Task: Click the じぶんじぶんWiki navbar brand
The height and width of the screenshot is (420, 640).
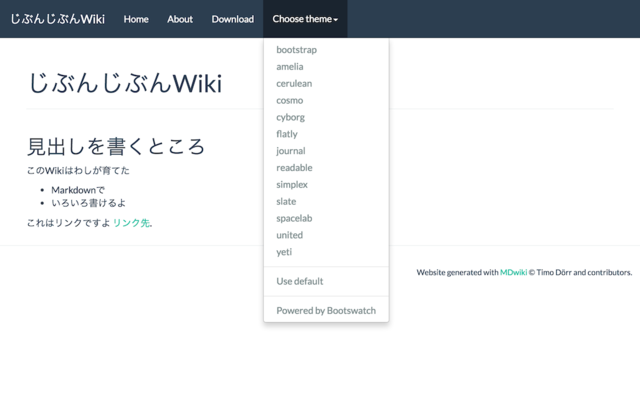Action: pyautogui.click(x=57, y=19)
